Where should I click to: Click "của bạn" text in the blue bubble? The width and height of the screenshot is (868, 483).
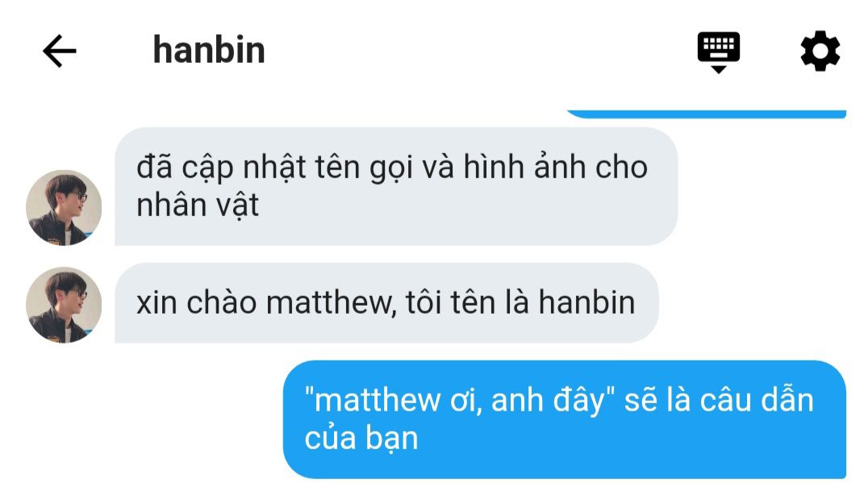pos(361,439)
